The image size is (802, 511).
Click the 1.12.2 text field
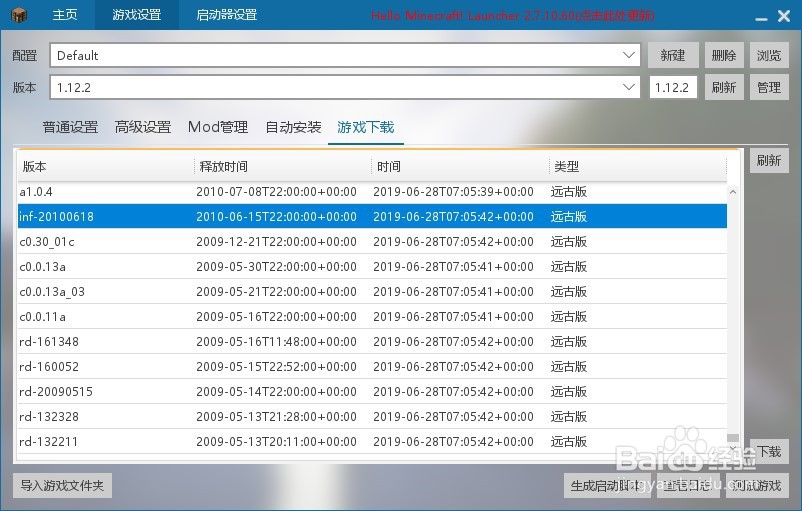point(673,87)
